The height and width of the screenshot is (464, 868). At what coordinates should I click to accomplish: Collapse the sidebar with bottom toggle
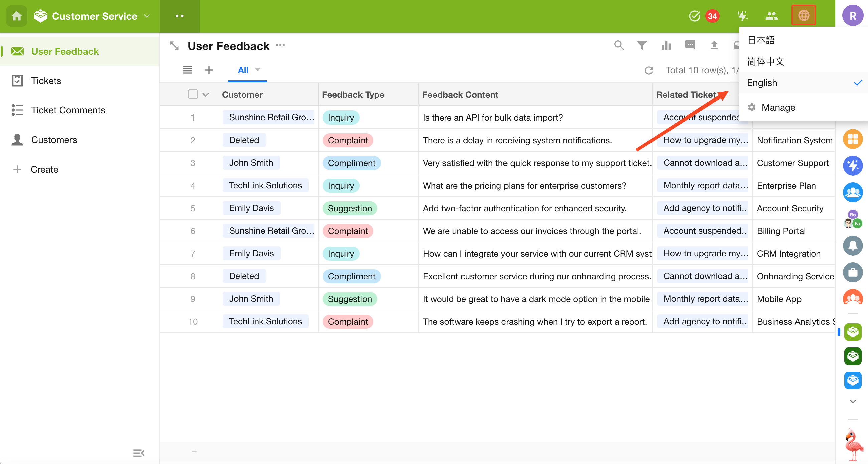pos(139,453)
